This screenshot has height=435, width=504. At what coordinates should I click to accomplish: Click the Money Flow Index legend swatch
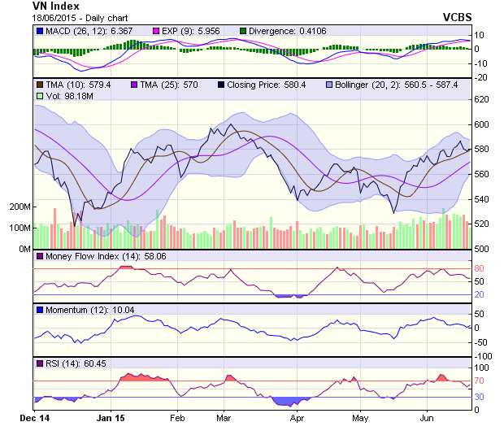coord(40,257)
